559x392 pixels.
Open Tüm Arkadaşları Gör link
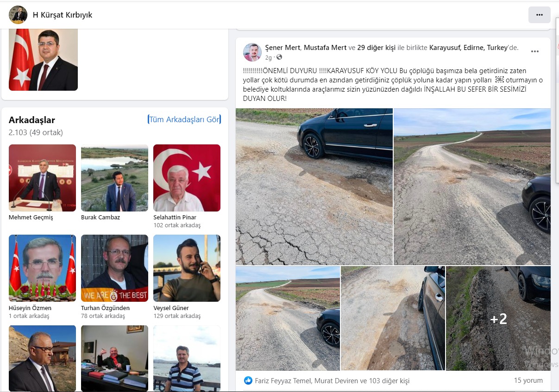coord(184,119)
